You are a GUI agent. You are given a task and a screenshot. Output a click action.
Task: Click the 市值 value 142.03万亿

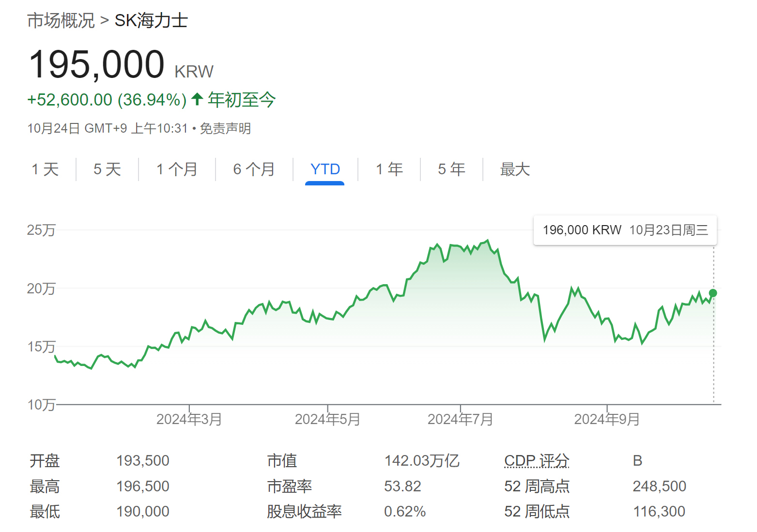point(422,461)
